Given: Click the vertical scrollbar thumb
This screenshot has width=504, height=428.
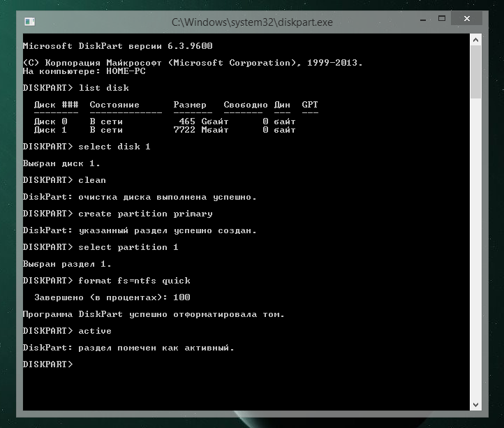Looking at the screenshot, I should coord(475,72).
